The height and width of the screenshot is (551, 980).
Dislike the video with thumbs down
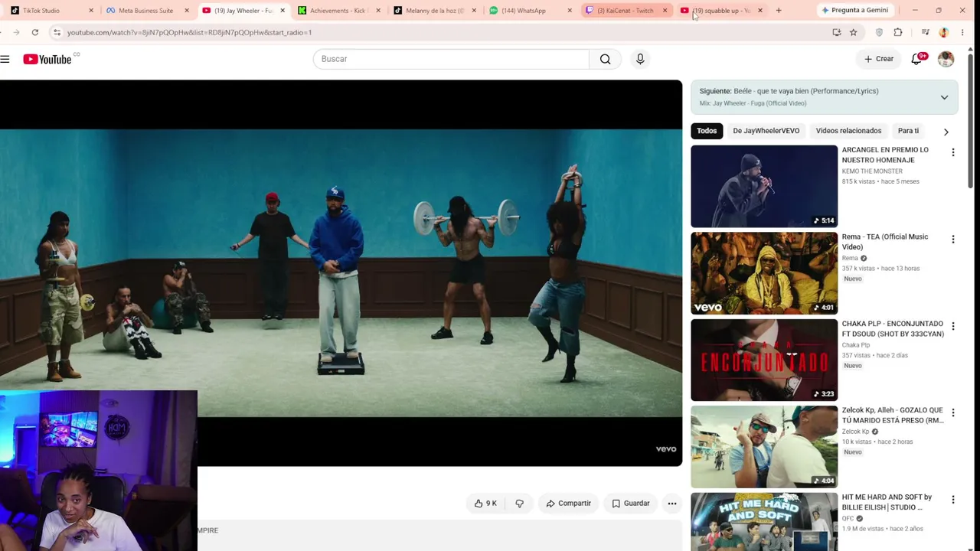coord(520,504)
